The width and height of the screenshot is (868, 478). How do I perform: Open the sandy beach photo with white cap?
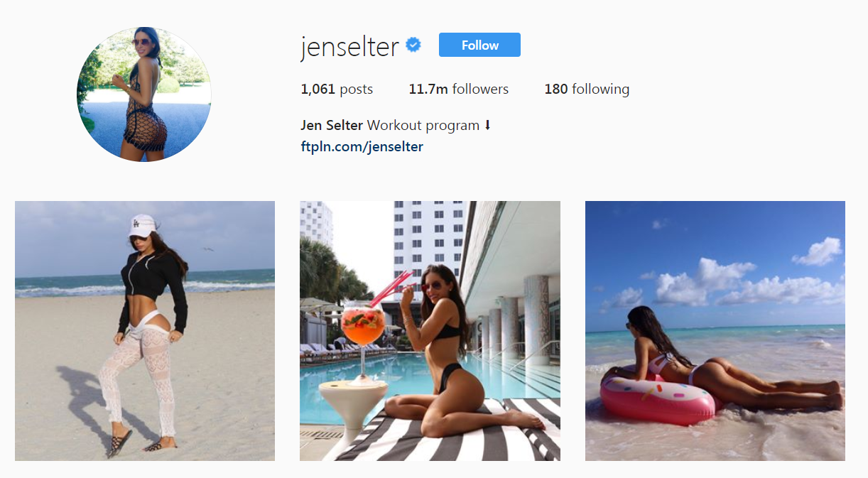click(145, 331)
